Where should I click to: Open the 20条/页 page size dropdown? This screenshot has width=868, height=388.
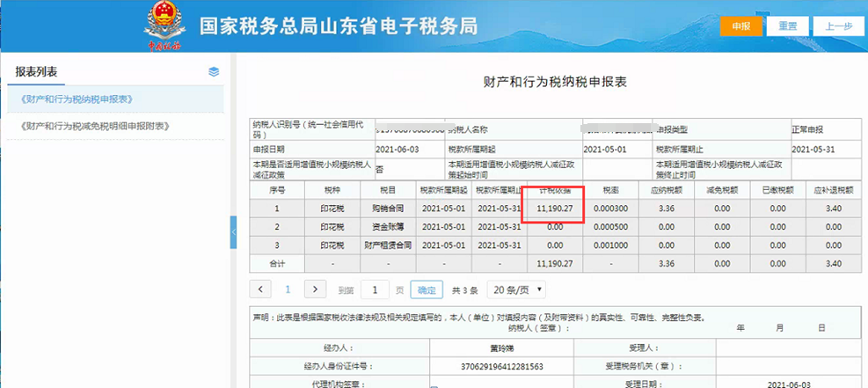[516, 289]
